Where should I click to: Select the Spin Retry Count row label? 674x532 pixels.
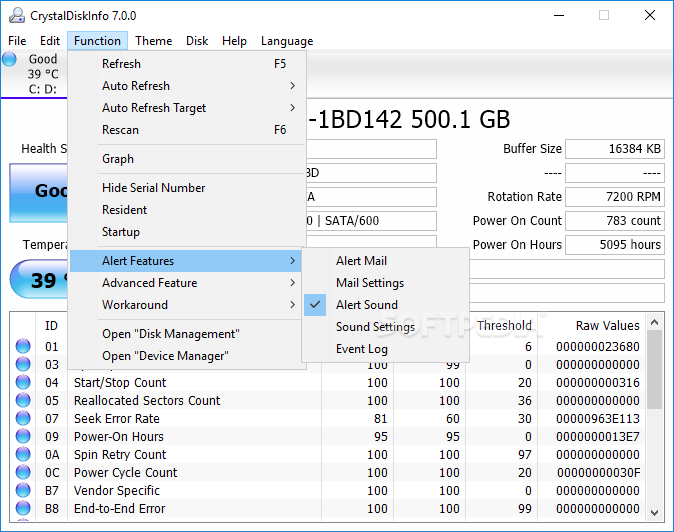[x=120, y=455]
